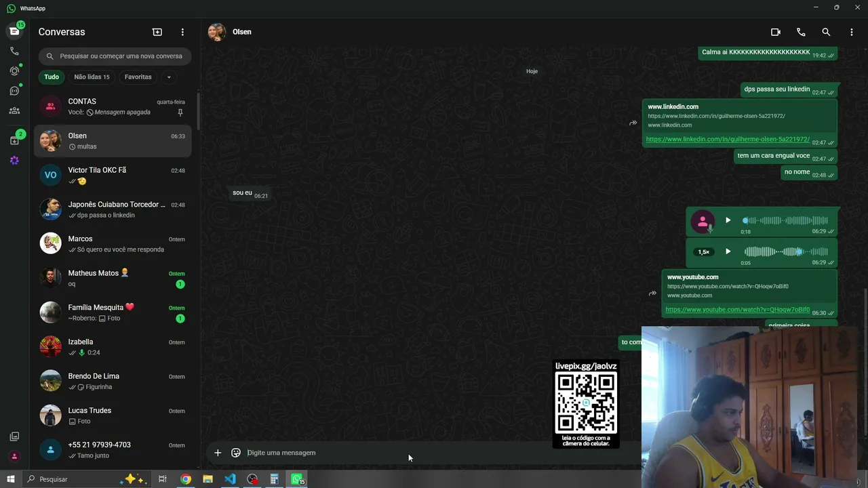This screenshot has width=868, height=488.
Task: Seek in the 0:18 voice message waveform
Action: click(x=785, y=220)
